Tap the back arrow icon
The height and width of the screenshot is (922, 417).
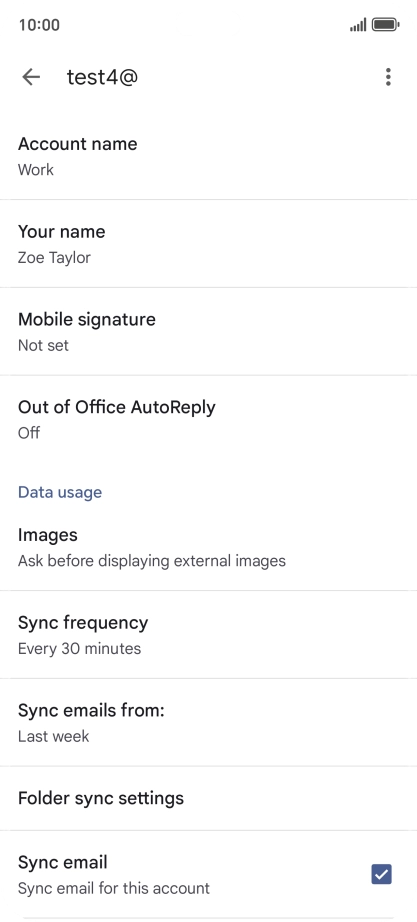pos(31,77)
